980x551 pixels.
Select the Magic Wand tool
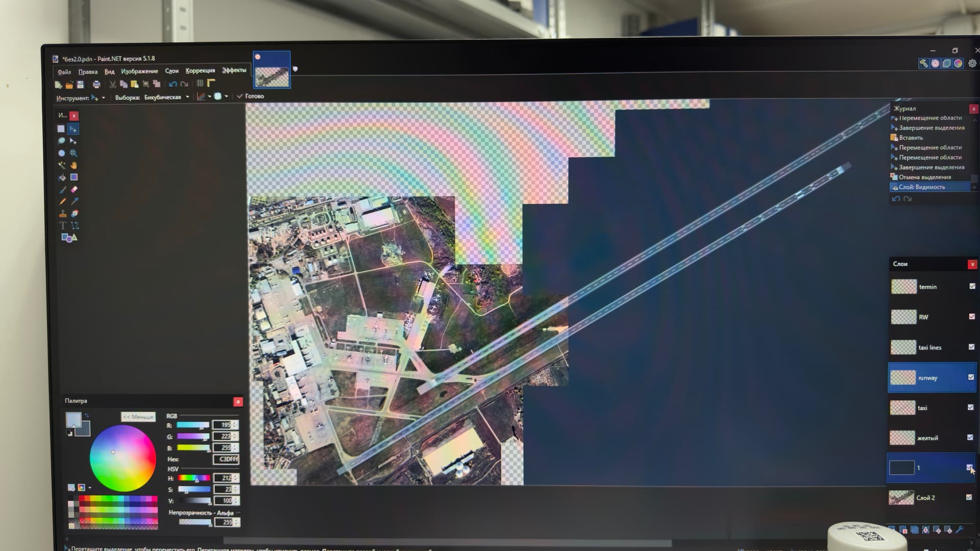(x=62, y=165)
